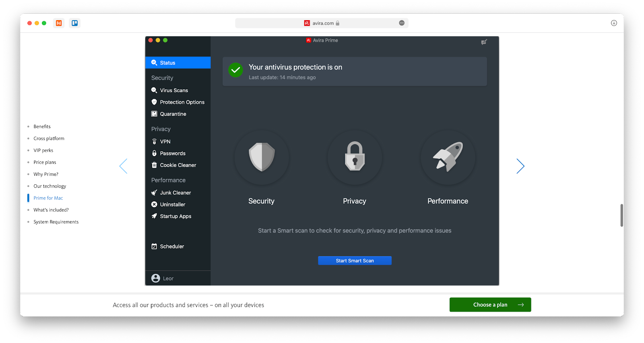Image resolution: width=644 pixels, height=343 pixels.
Task: Click the downloads icon in browser toolbar
Action: (614, 23)
